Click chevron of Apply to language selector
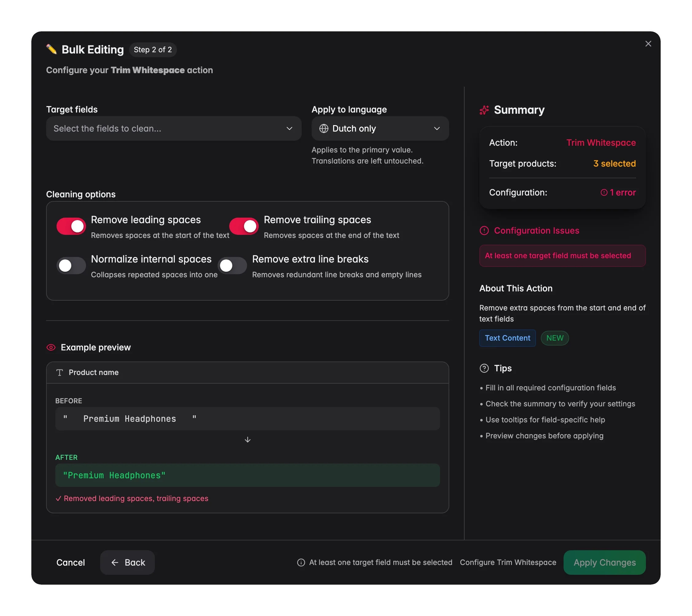 click(x=437, y=129)
